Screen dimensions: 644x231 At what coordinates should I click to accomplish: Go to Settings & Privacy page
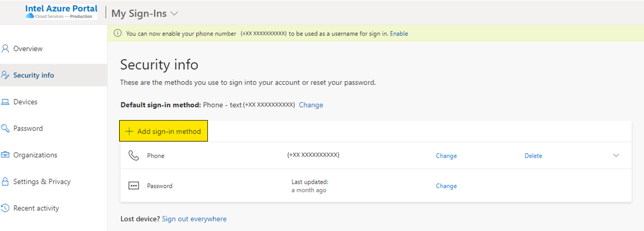coord(42,182)
